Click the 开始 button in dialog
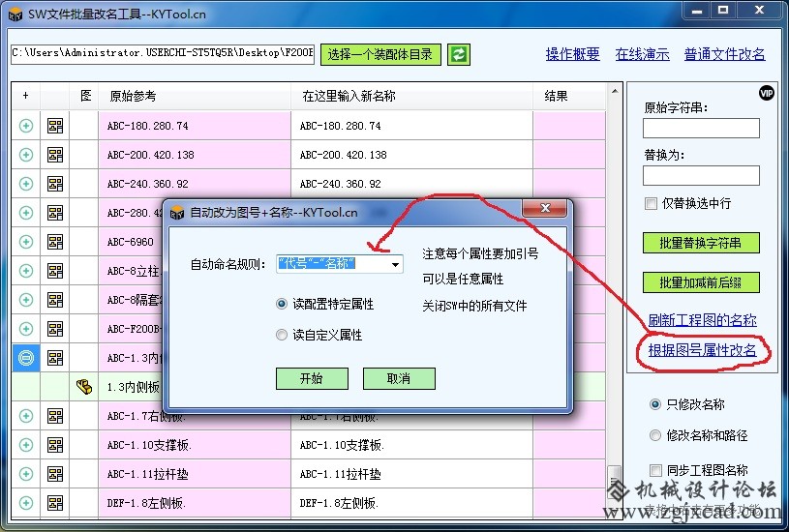This screenshot has width=789, height=532. tap(312, 378)
